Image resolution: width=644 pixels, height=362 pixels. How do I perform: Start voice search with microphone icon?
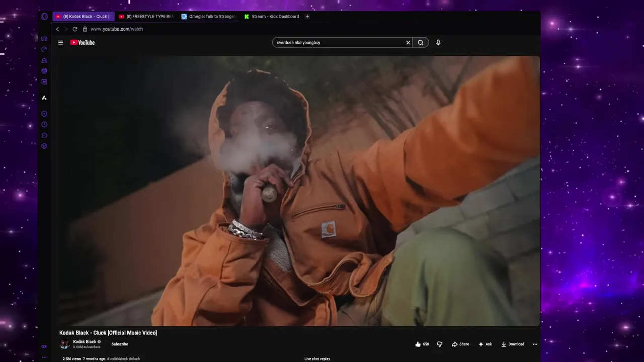438,43
